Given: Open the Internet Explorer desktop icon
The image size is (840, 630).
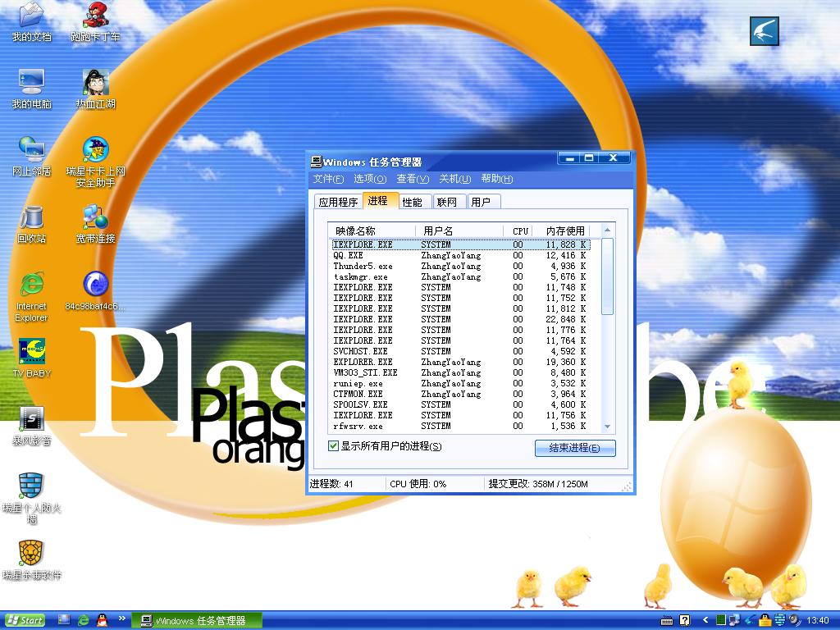Looking at the screenshot, I should 31,285.
